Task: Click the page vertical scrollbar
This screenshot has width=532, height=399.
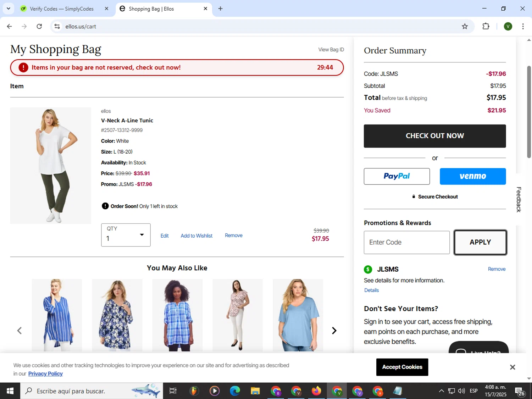Action: [529, 112]
